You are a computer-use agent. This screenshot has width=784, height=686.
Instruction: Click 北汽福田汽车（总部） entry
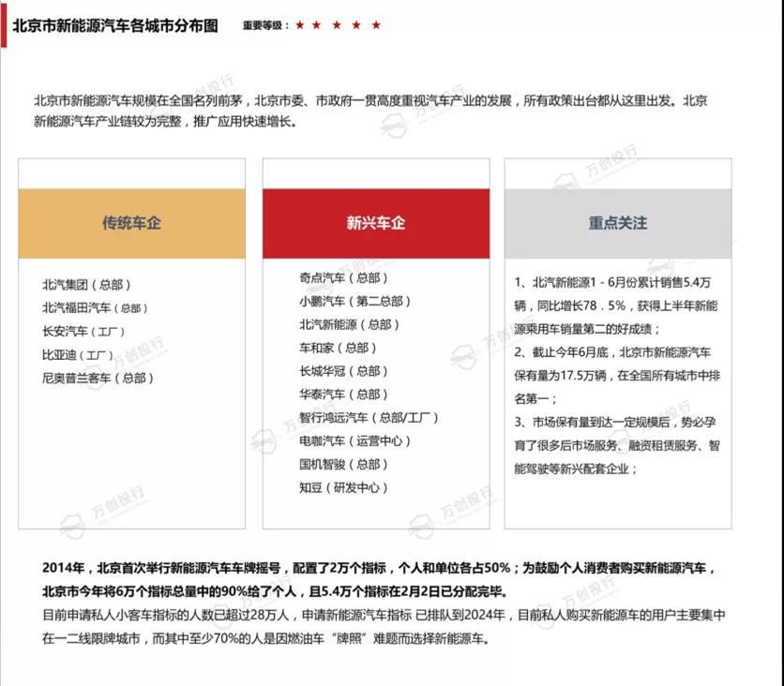[95, 308]
